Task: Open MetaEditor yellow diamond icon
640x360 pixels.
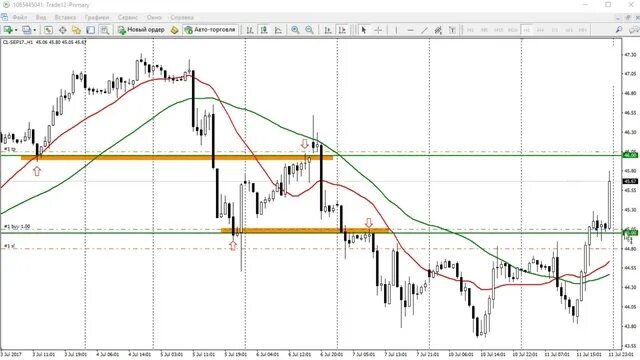Action: click(x=175, y=30)
